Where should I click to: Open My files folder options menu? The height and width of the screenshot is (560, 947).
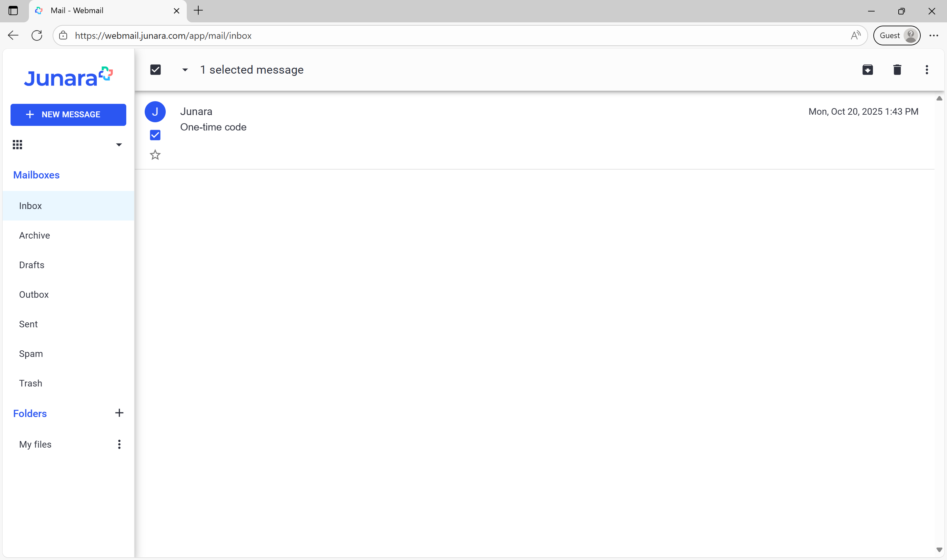119,444
